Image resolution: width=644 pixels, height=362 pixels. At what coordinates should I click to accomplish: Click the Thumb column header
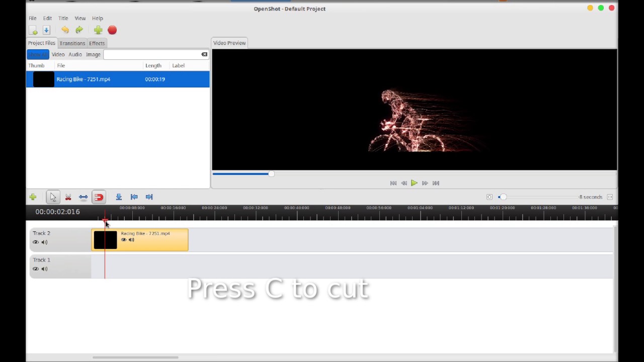tap(40, 66)
